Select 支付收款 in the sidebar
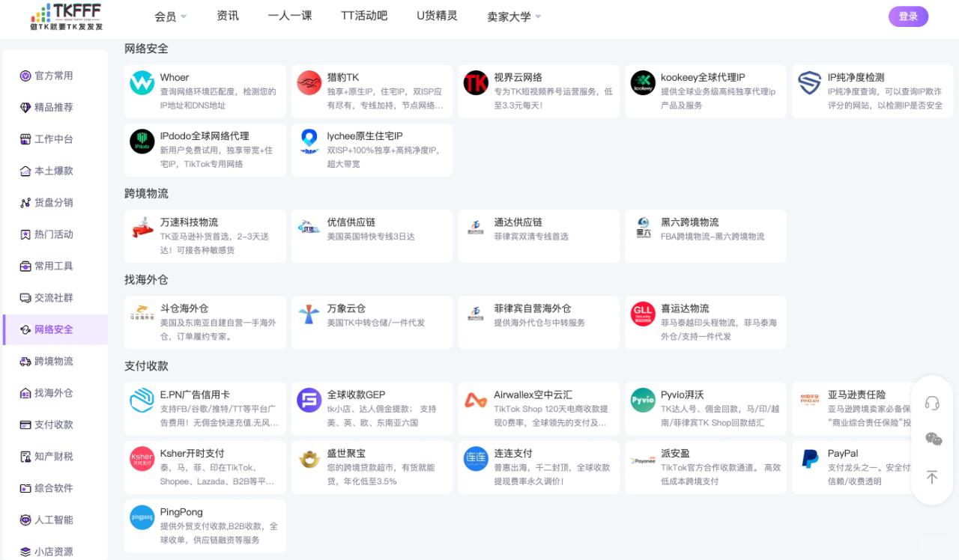Image resolution: width=959 pixels, height=560 pixels. pyautogui.click(x=55, y=424)
